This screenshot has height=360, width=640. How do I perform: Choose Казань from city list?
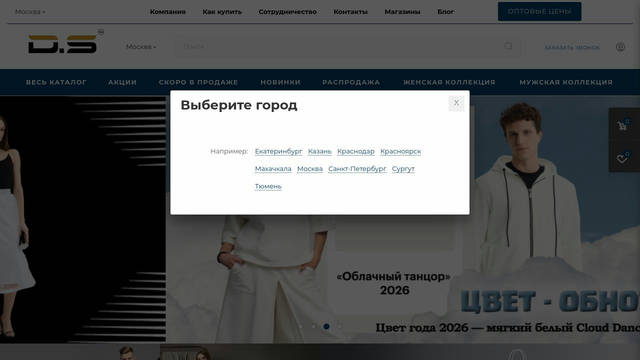[x=320, y=151]
